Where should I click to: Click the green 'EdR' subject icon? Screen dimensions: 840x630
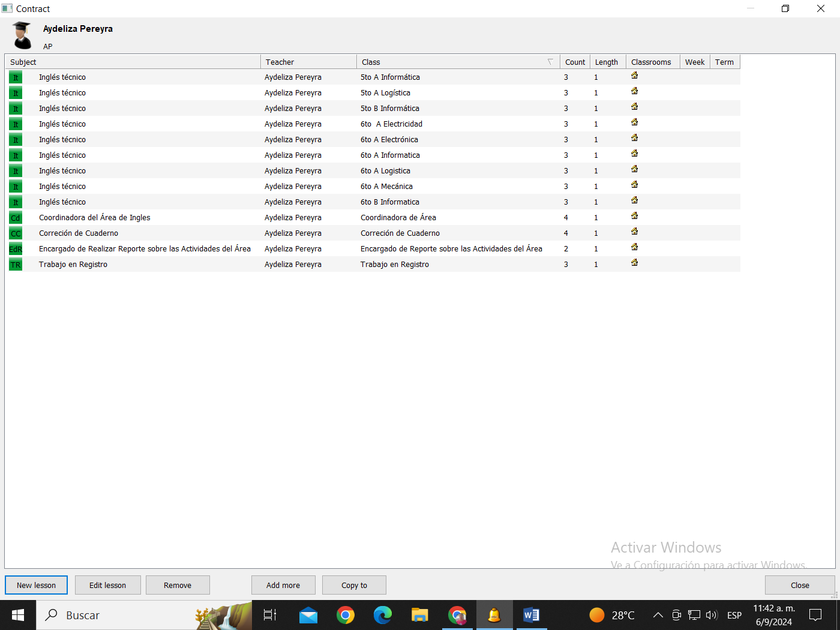tap(16, 249)
